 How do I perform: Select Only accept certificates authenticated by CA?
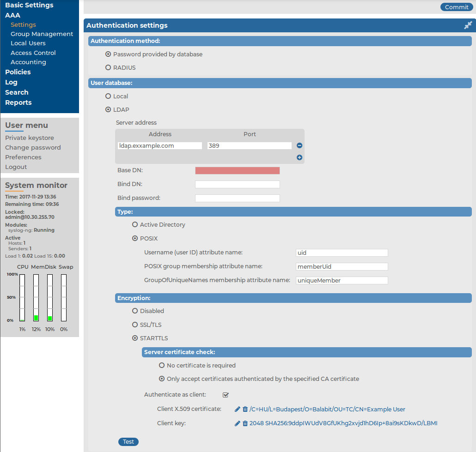coord(162,379)
